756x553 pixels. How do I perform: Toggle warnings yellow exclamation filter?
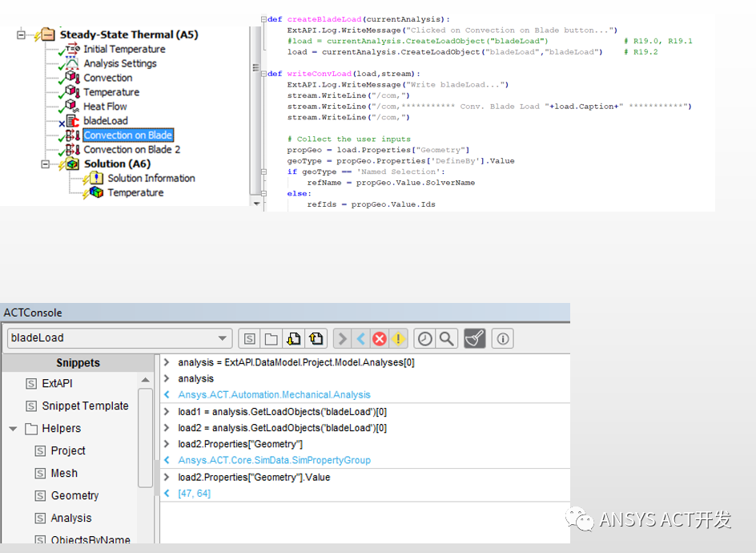[398, 339]
